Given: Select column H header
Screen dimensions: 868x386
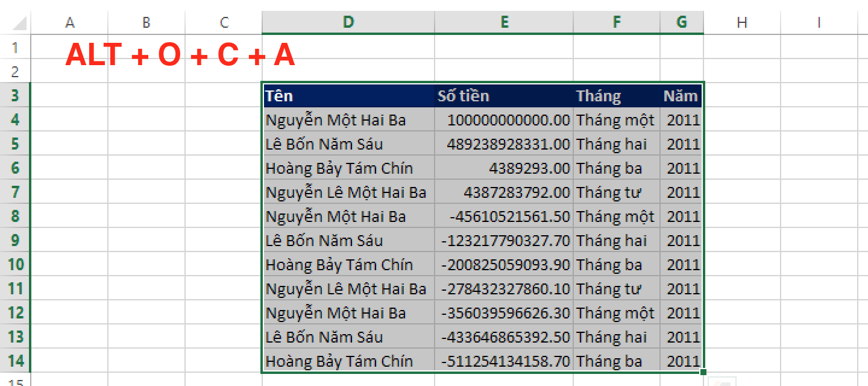Looking at the screenshot, I should (742, 22).
